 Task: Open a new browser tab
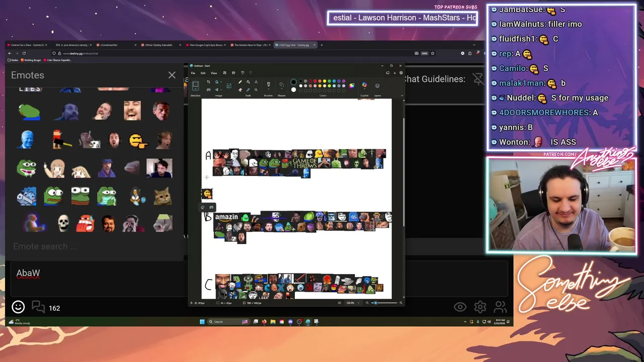click(x=322, y=45)
